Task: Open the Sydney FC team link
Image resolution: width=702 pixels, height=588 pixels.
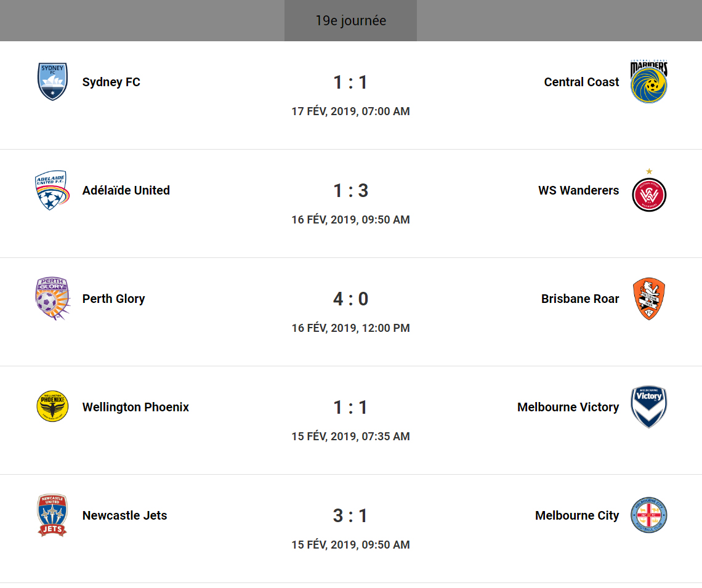Action: [x=111, y=82]
